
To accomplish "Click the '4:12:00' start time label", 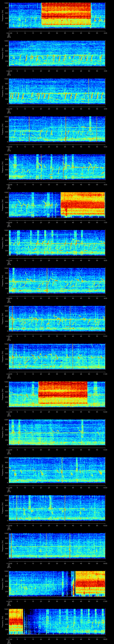I will pos(9,450).
